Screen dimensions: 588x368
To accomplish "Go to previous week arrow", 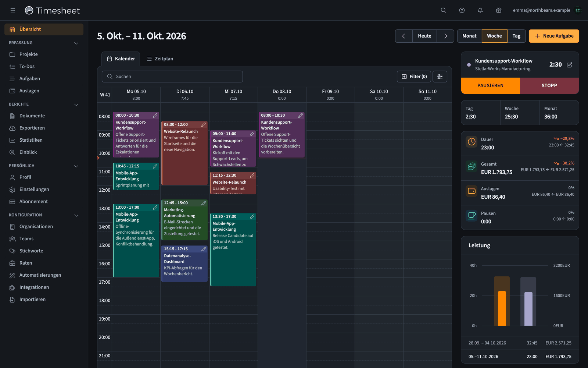I will click(x=404, y=36).
